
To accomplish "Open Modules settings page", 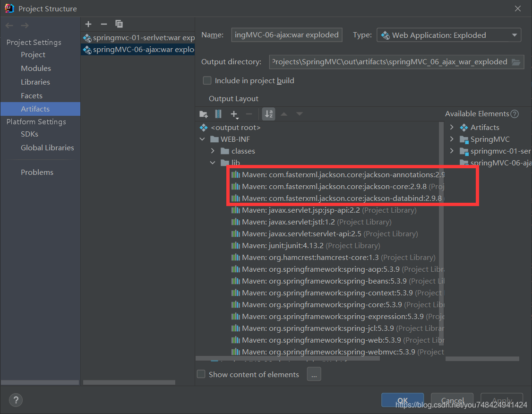I will click(35, 68).
